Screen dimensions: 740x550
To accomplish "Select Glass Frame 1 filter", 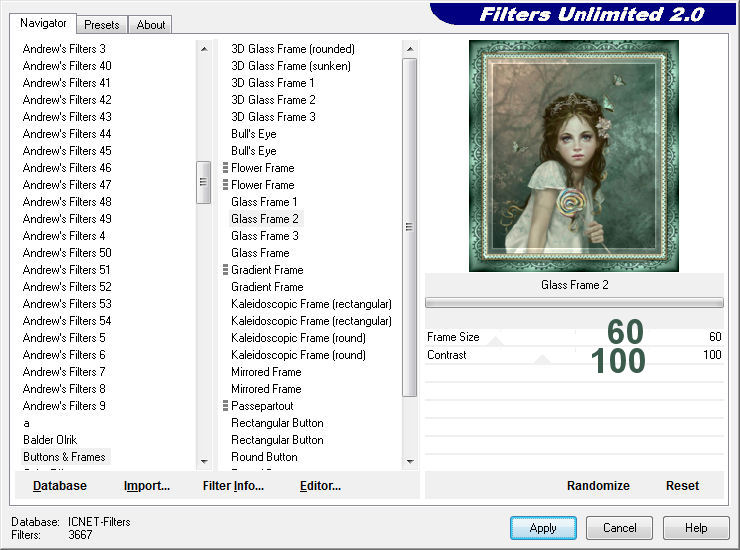I will tap(264, 202).
